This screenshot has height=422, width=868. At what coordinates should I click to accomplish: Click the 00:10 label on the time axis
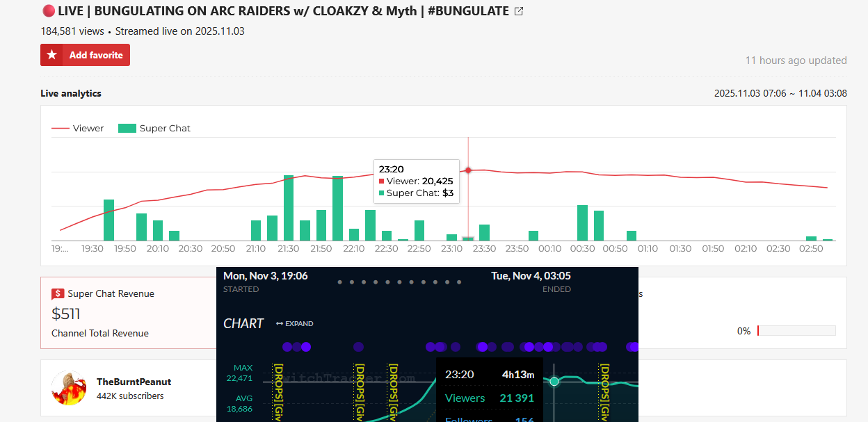pyautogui.click(x=549, y=248)
